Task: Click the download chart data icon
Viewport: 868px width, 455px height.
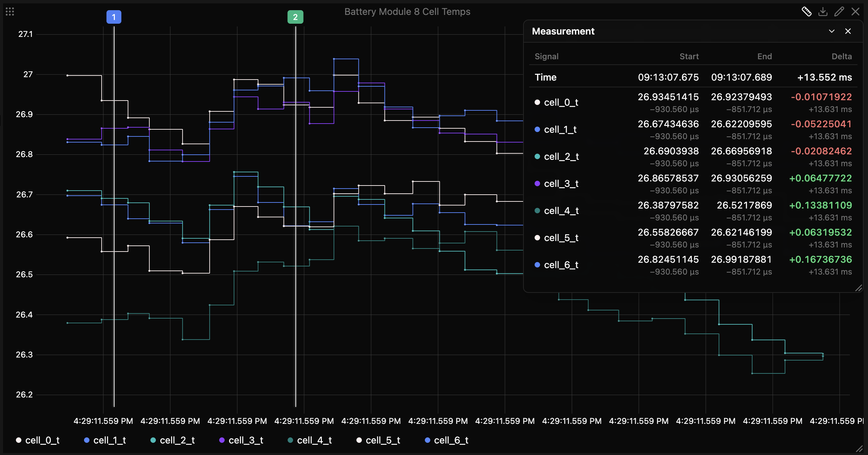Action: [x=823, y=12]
